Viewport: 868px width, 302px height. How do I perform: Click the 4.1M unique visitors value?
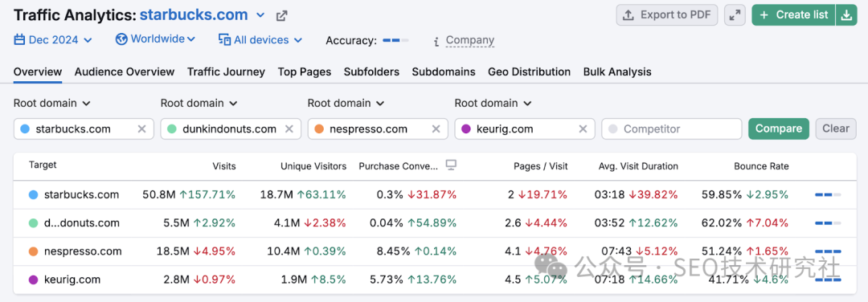point(287,223)
